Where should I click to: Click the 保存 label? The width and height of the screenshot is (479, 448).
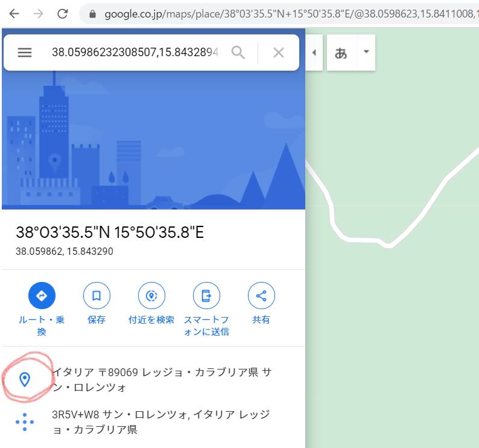(x=97, y=320)
